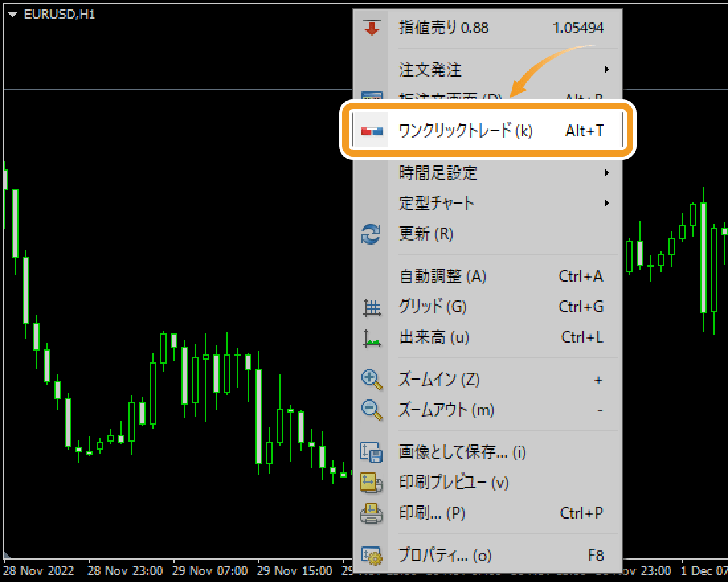Expand arrow next to 時間足設定

tap(606, 173)
